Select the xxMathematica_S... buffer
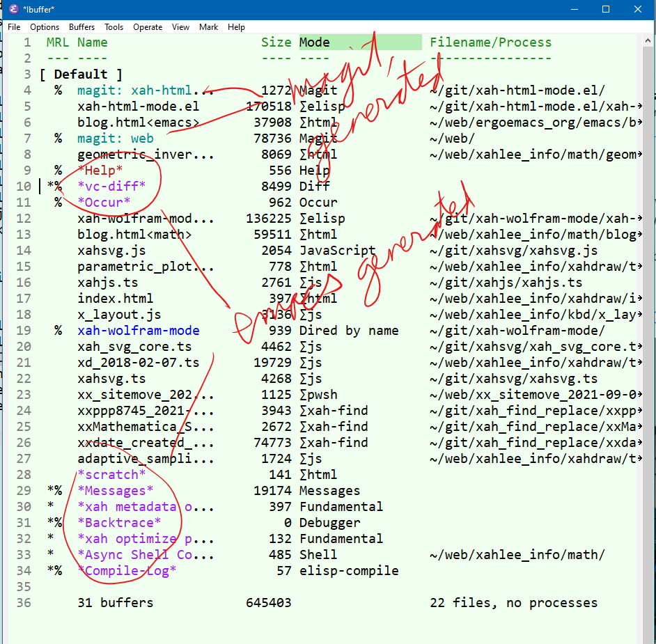Screen dimensions: 656x644 [x=146, y=427]
